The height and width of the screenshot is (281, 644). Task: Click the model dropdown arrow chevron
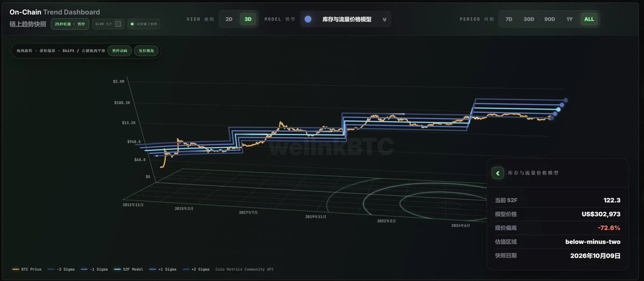click(384, 19)
